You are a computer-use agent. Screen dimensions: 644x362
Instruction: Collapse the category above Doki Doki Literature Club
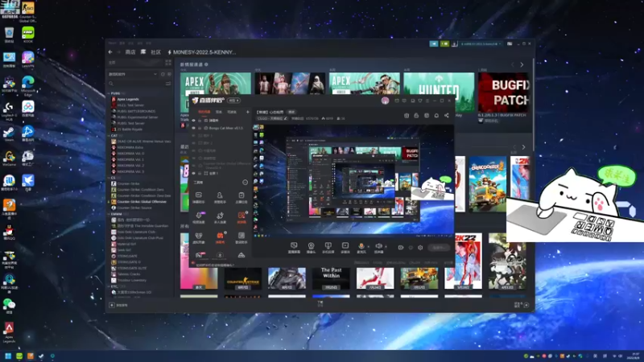(x=109, y=214)
